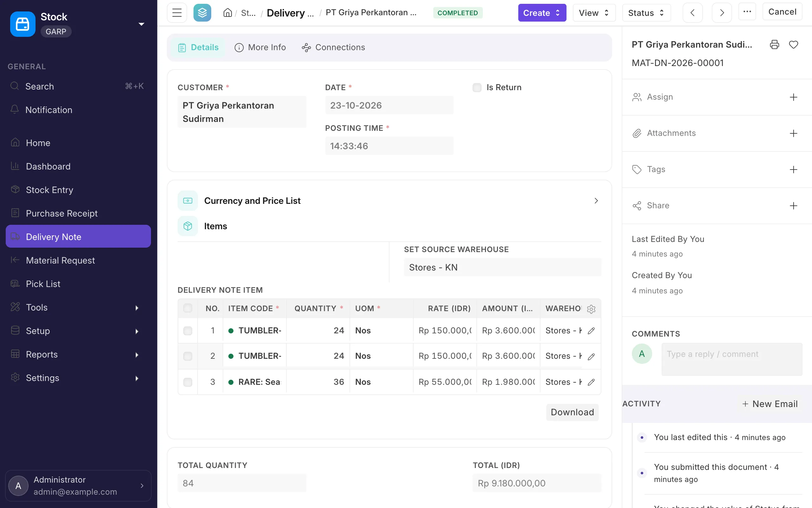
Task: Edit row 2 with pencil icon
Action: click(x=591, y=356)
